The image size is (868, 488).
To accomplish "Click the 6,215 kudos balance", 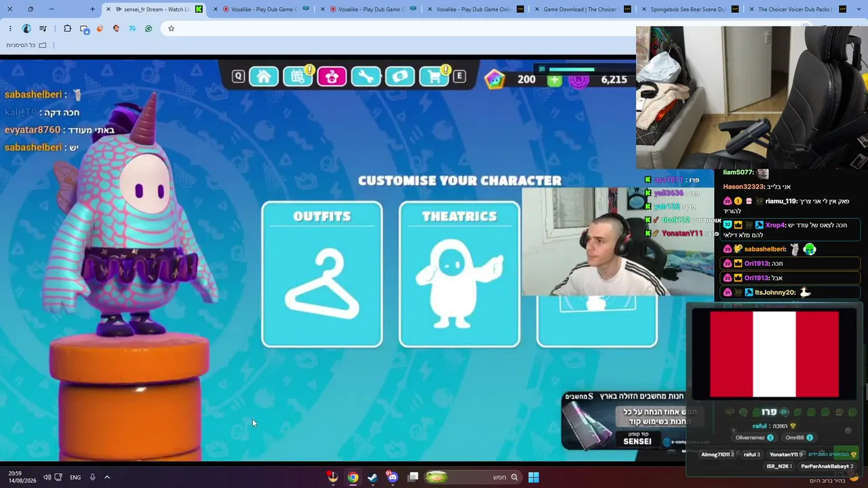I will pyautogui.click(x=614, y=80).
